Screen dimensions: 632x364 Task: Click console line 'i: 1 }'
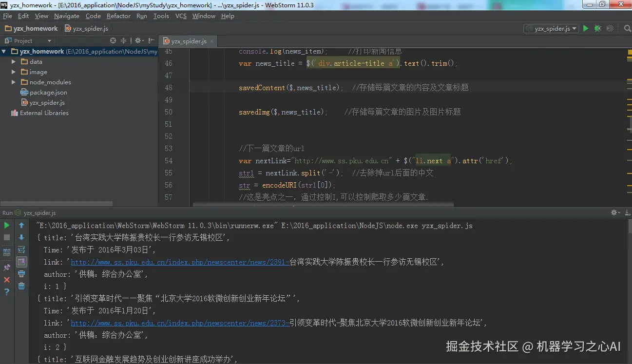coord(55,287)
